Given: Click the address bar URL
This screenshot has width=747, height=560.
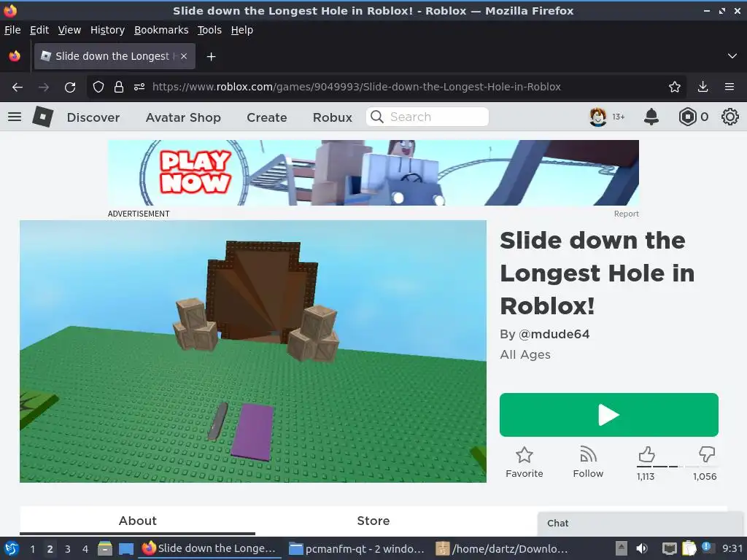Looking at the screenshot, I should pos(356,87).
